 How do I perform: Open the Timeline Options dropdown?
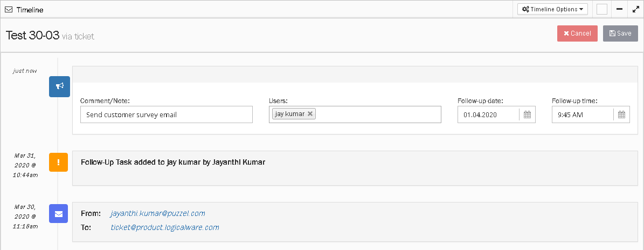(552, 9)
